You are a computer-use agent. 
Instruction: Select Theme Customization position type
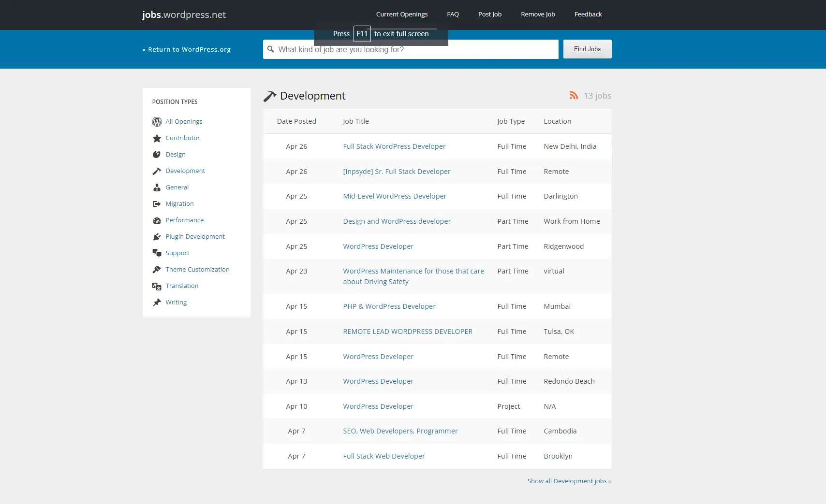click(197, 270)
